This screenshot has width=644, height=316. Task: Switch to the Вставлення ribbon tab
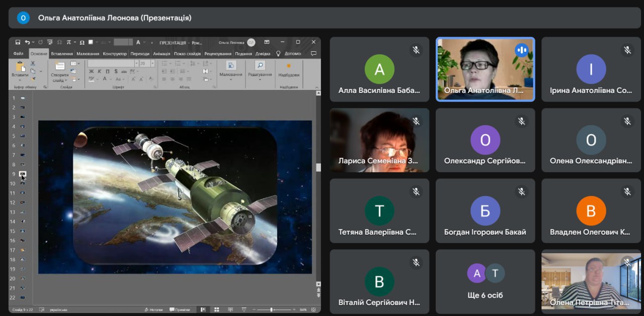[x=62, y=54]
